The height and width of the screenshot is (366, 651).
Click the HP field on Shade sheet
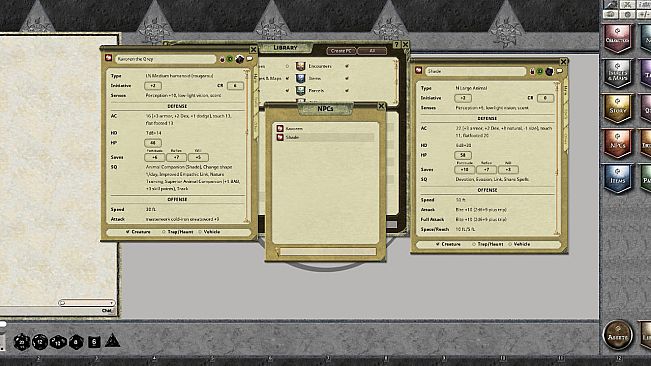(463, 155)
